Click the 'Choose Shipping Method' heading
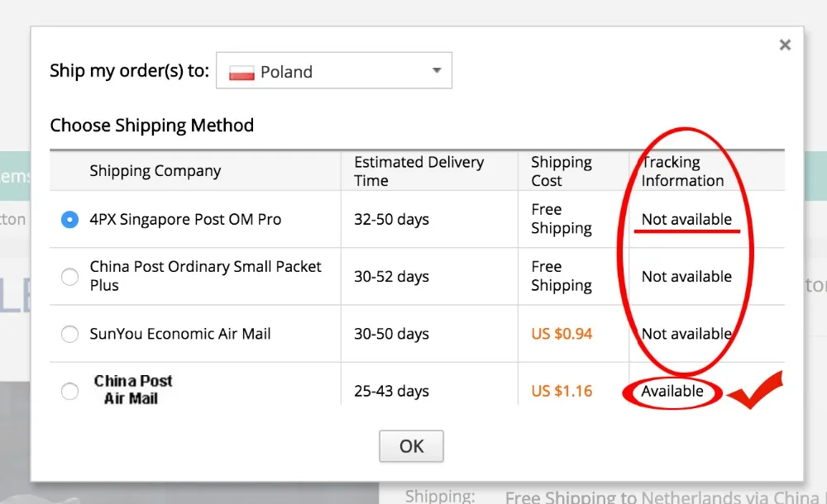827x504 pixels. (x=152, y=126)
